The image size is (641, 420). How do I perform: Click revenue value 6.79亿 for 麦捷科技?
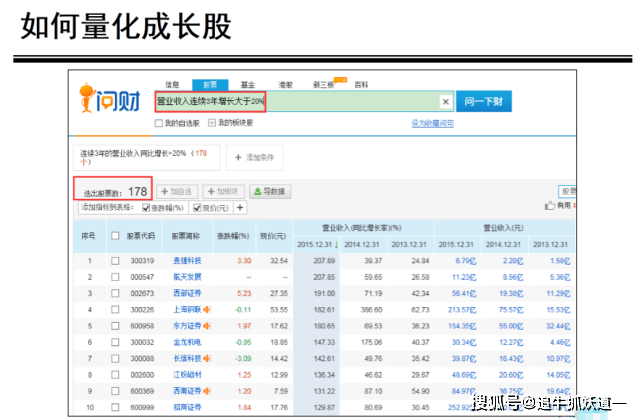[466, 261]
